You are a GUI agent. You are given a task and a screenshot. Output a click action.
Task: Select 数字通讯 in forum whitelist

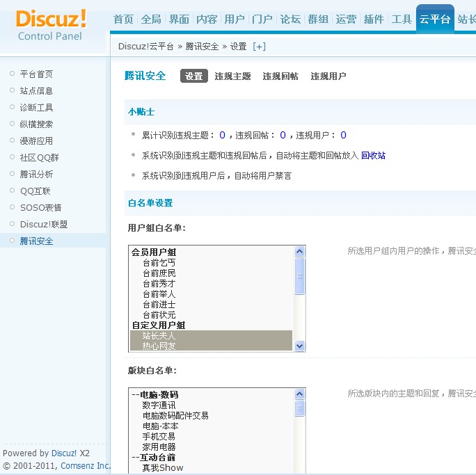[x=159, y=405]
